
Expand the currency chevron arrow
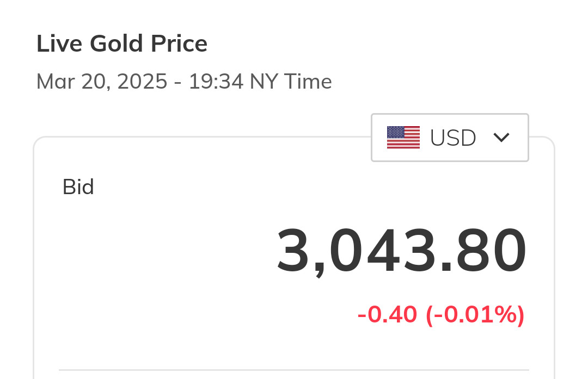[x=501, y=138]
